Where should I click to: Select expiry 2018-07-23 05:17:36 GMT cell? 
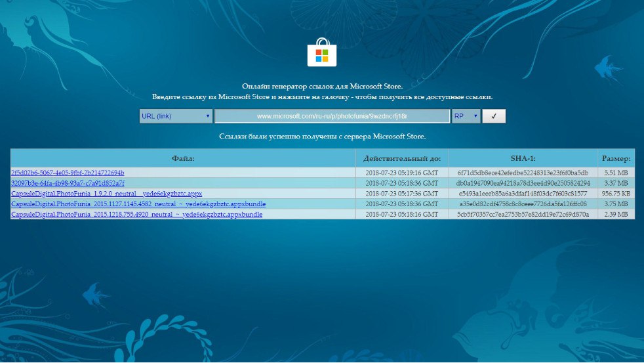coord(401,193)
